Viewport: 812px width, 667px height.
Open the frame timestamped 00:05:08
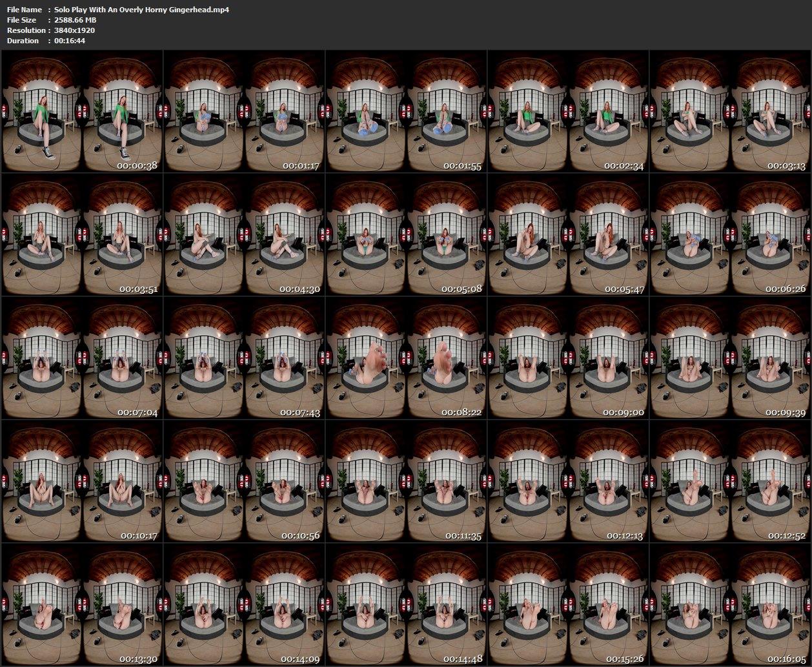pyautogui.click(x=406, y=235)
